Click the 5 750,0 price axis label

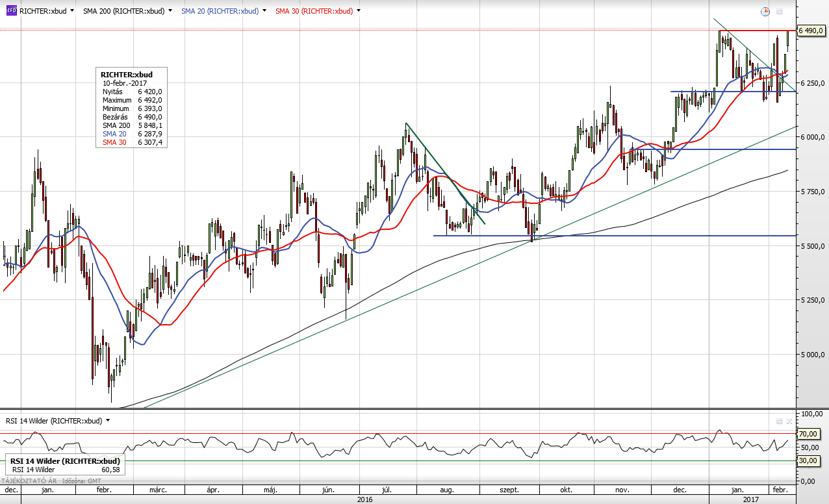(812, 191)
